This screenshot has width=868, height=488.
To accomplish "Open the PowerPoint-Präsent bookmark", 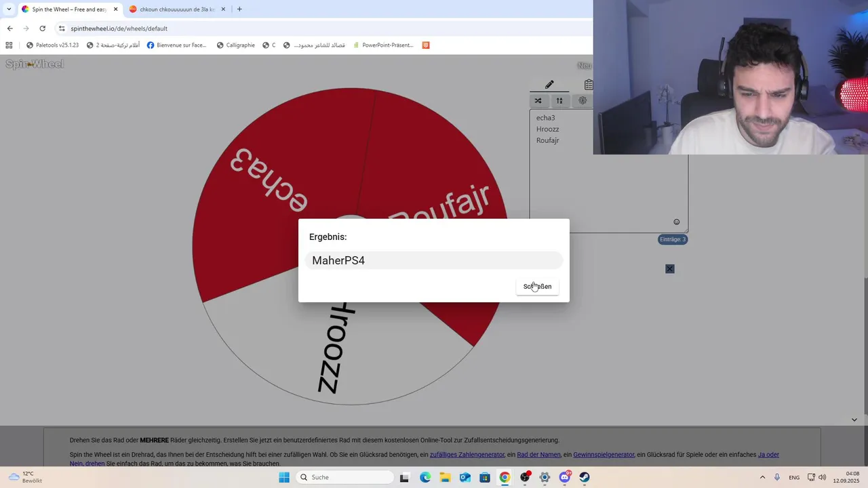I will tap(382, 45).
